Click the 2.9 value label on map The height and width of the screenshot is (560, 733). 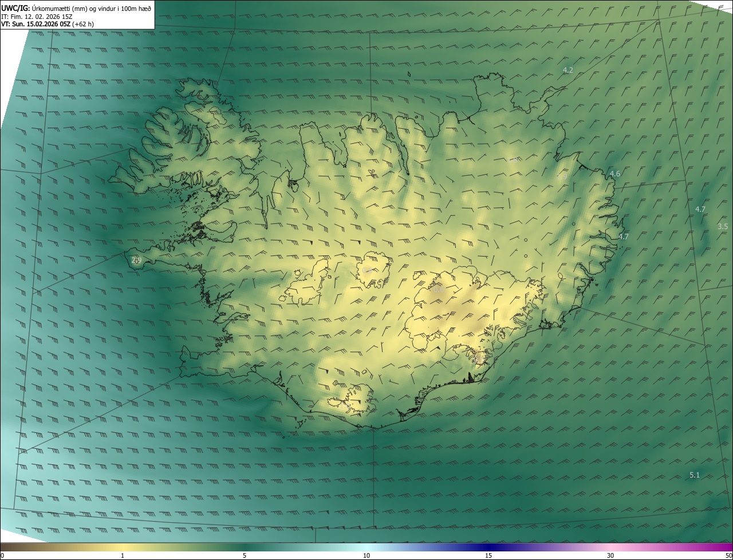click(136, 261)
